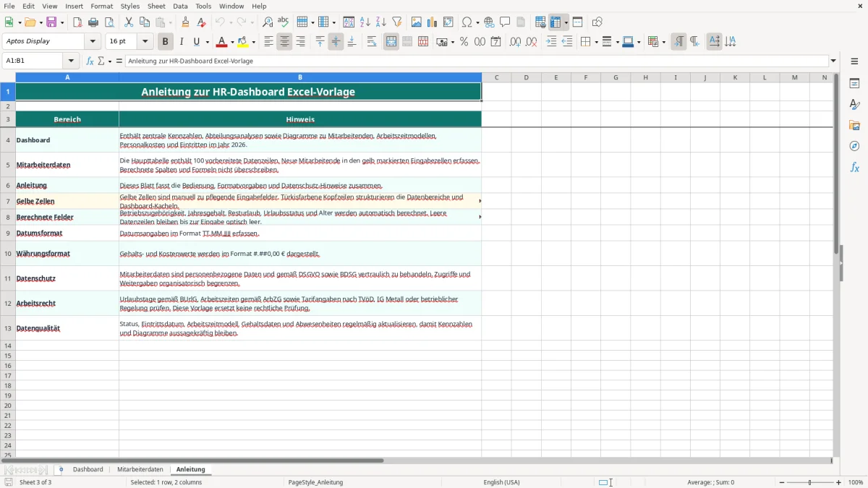The height and width of the screenshot is (488, 868).
Task: Toggle Center Horizontally alignment
Action: (x=284, y=42)
